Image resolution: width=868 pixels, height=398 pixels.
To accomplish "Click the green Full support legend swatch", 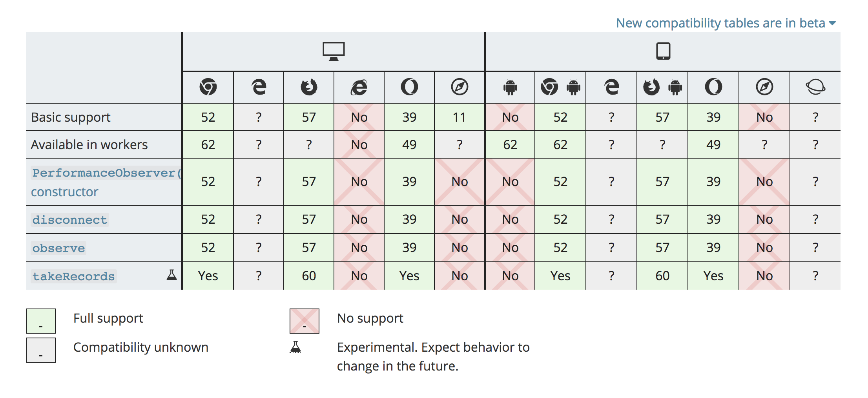I will pos(41,321).
